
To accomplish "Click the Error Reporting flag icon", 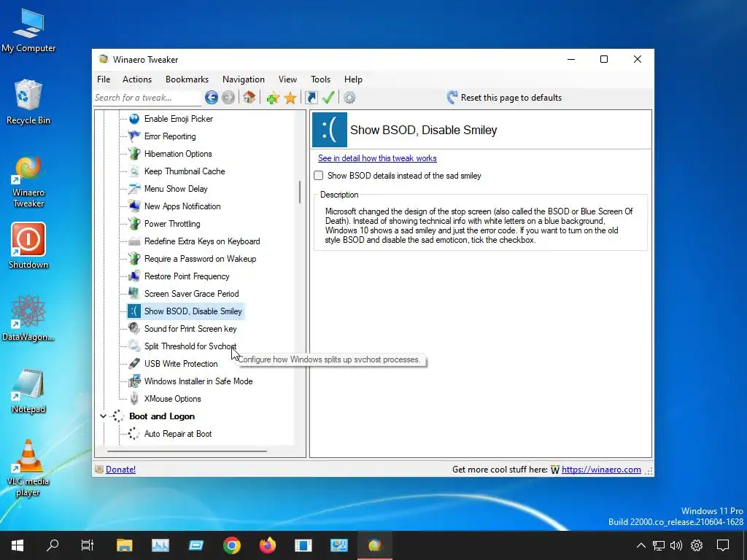I will 134,136.
